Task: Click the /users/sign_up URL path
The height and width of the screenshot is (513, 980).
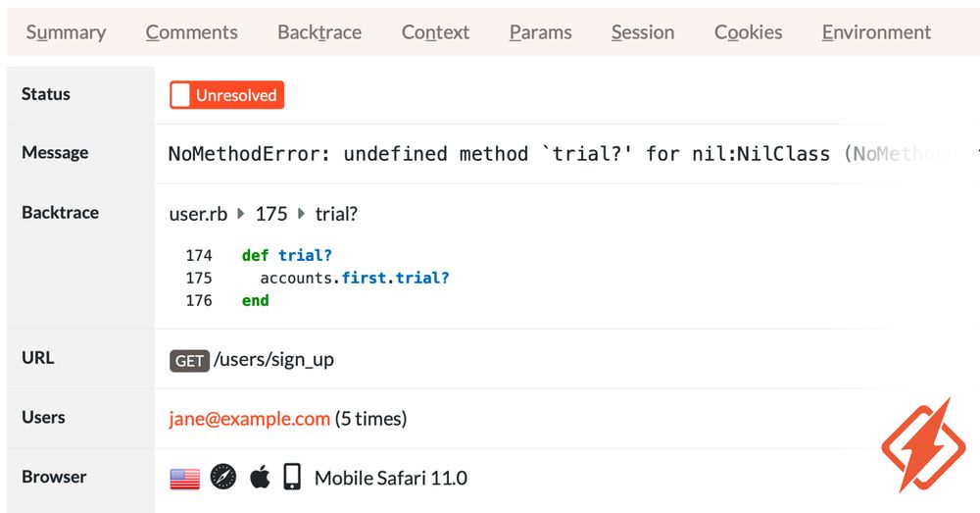Action: point(273,360)
